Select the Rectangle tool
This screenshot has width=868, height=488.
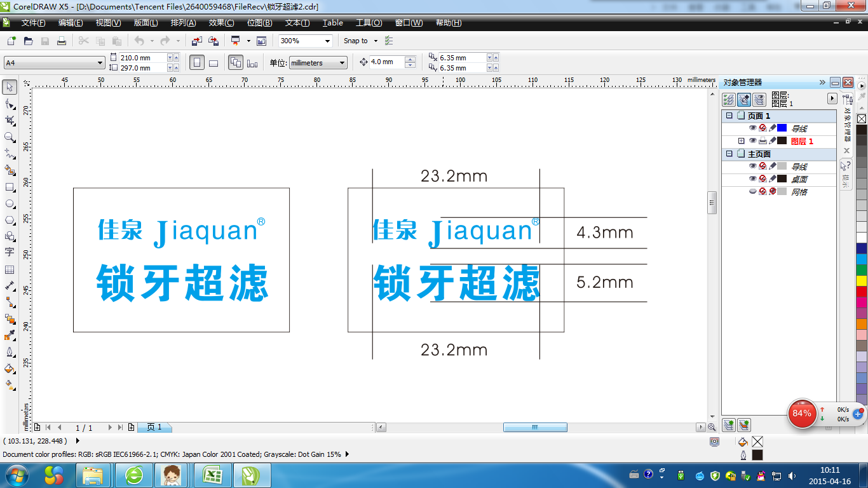(x=10, y=187)
